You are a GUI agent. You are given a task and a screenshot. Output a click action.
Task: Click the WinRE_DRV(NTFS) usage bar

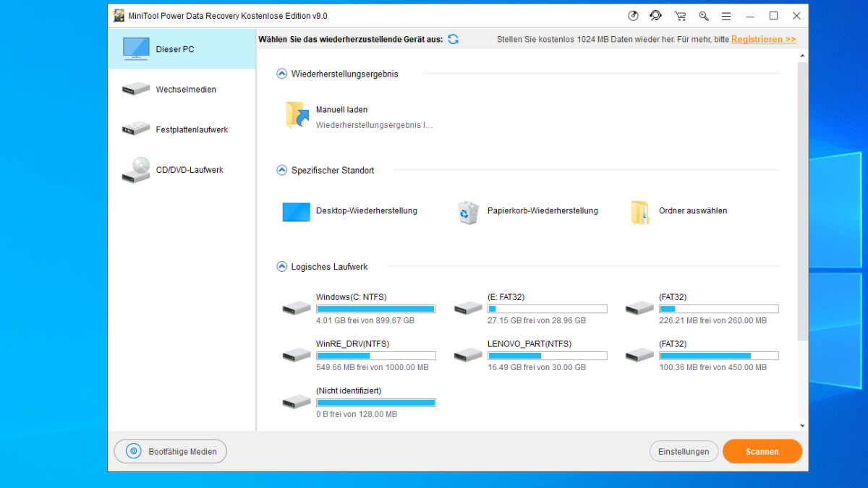pos(376,356)
